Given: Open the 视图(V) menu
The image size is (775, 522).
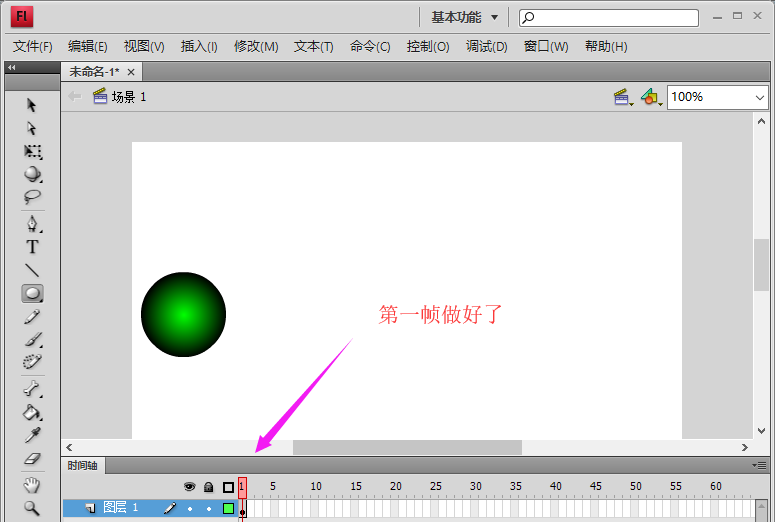Looking at the screenshot, I should 144,46.
